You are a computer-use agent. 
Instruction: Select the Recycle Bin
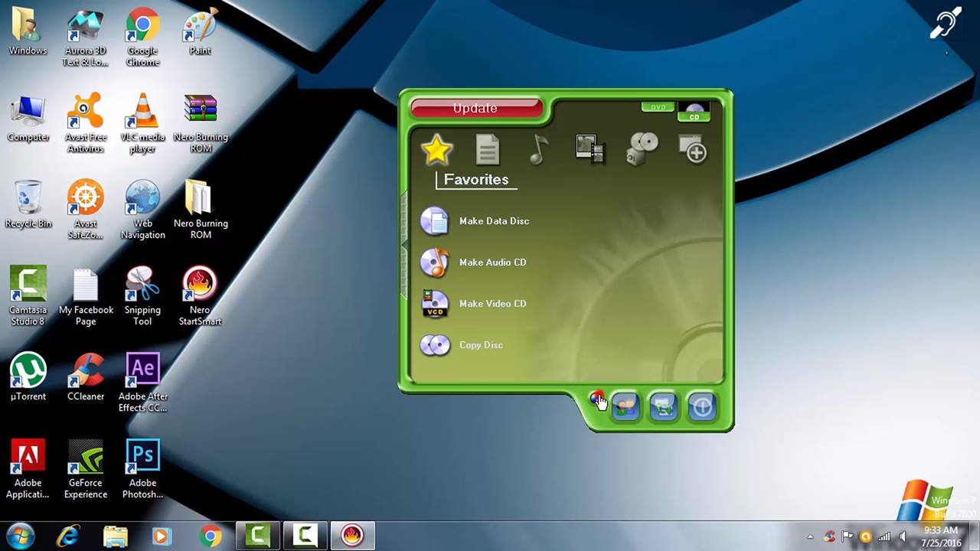point(28,205)
